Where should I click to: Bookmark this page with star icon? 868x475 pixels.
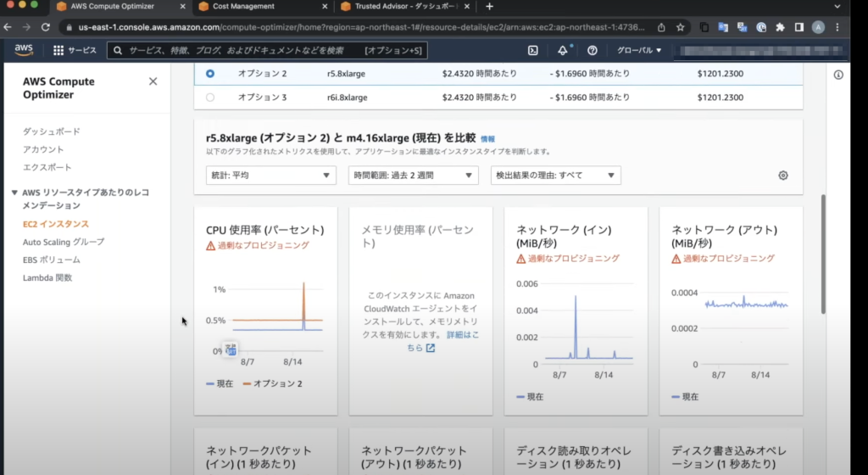coord(681,27)
